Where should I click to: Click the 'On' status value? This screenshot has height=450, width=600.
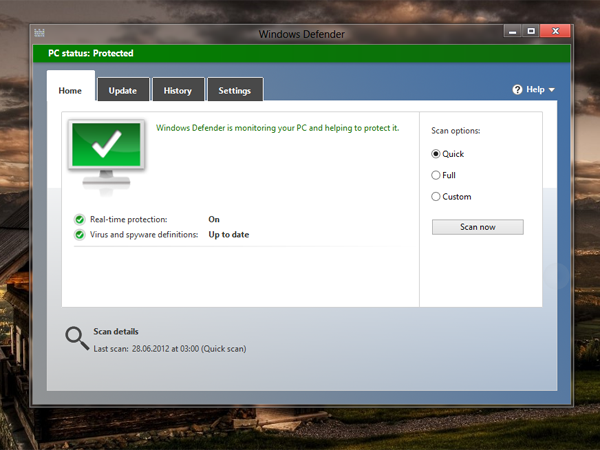point(214,219)
